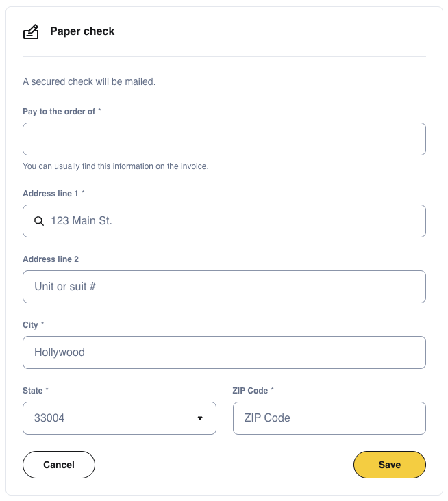Click the 'A secured check will be mailed' text

(x=89, y=82)
